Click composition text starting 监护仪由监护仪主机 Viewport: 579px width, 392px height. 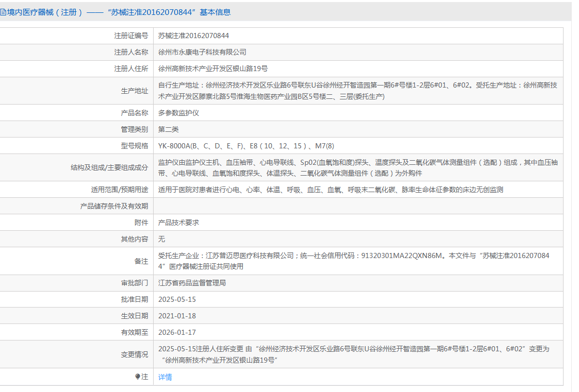358,168
